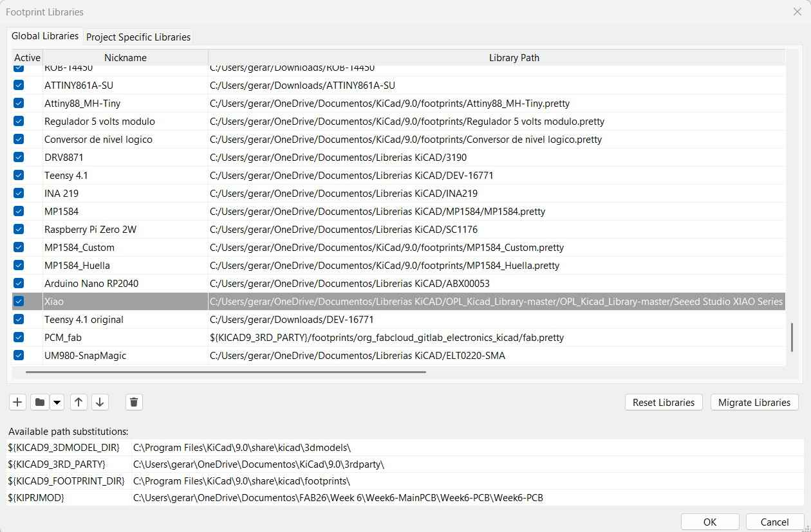Click the horizontal scrollbar under the table

point(225,371)
